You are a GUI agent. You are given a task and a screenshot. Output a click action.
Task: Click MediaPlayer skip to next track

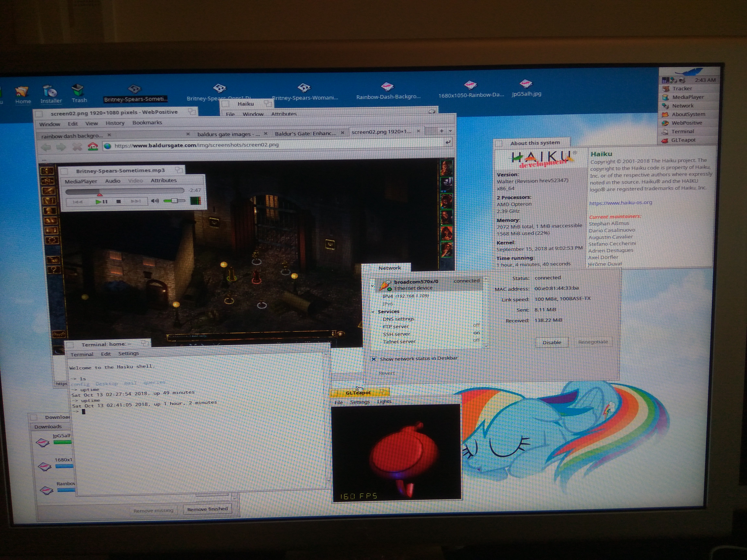pyautogui.click(x=136, y=201)
